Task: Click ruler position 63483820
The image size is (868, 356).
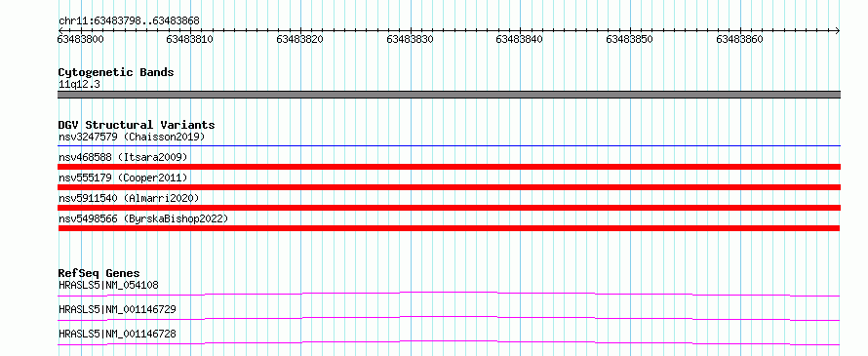Action: pos(300,39)
